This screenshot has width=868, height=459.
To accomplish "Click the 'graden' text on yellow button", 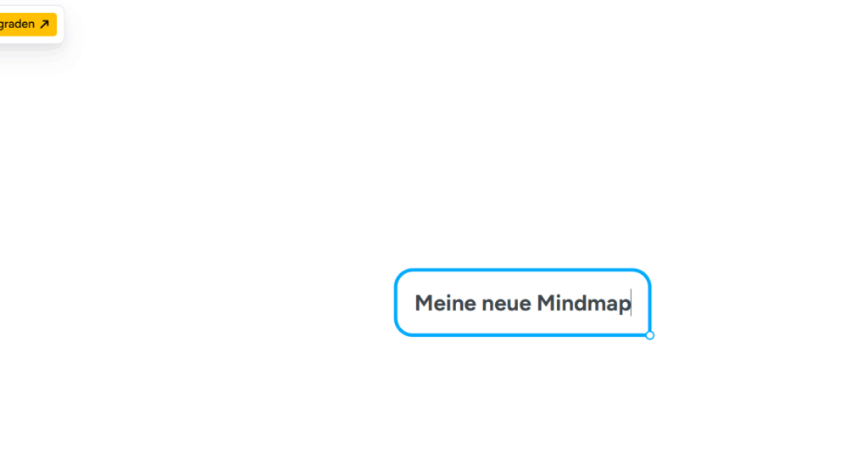I will [17, 25].
